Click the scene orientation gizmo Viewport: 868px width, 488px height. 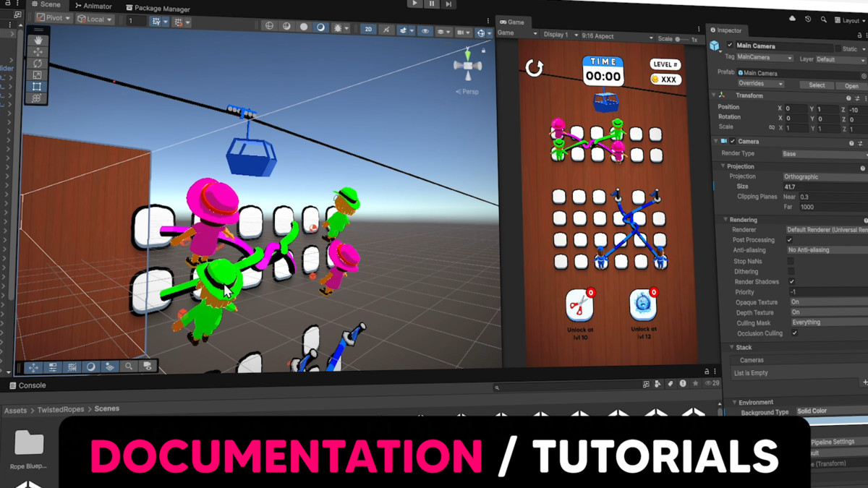click(468, 66)
